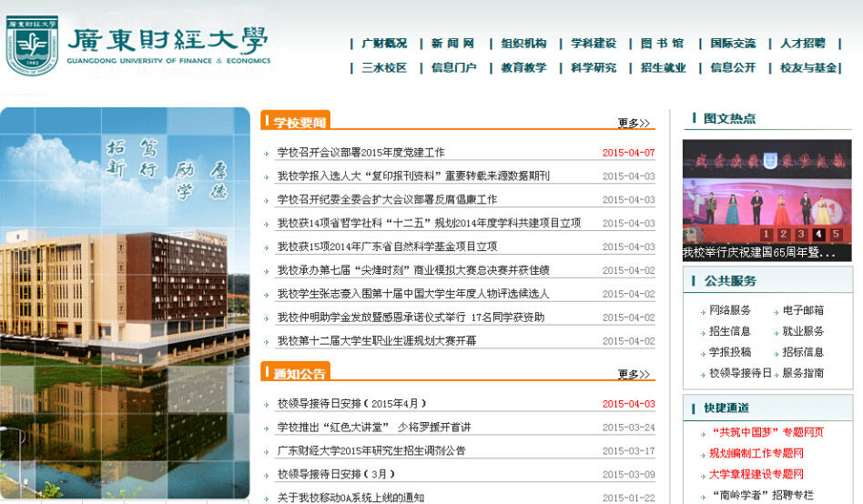Click the highlighted slide 4 indicator
This screenshot has width=863, height=504.
(818, 235)
